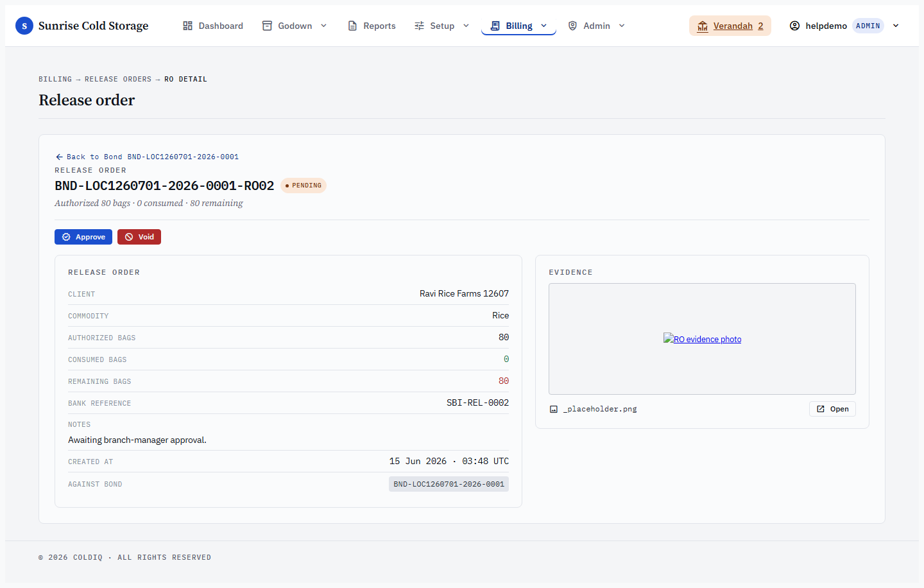Click the remaining bags value 80 in red
This screenshot has height=588, width=924.
504,381
